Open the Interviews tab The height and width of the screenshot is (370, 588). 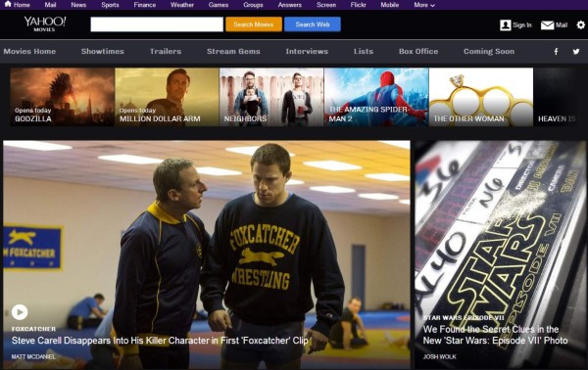tap(307, 51)
